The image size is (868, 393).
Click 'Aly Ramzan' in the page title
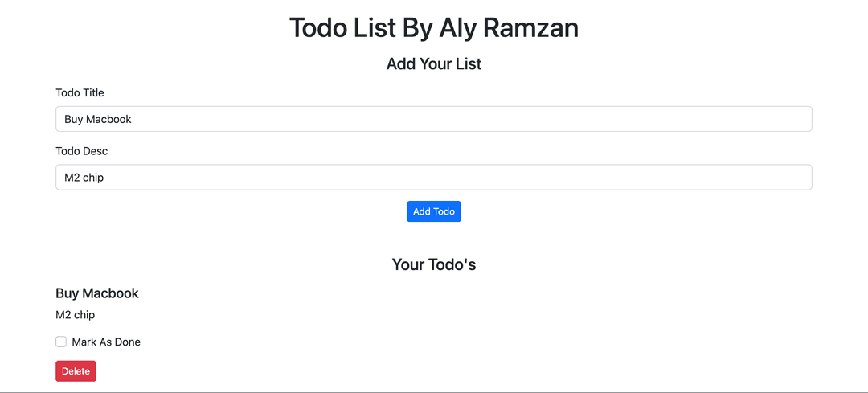click(508, 27)
